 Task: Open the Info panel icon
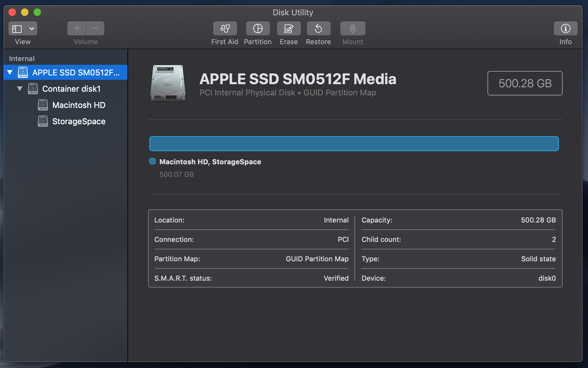565,28
